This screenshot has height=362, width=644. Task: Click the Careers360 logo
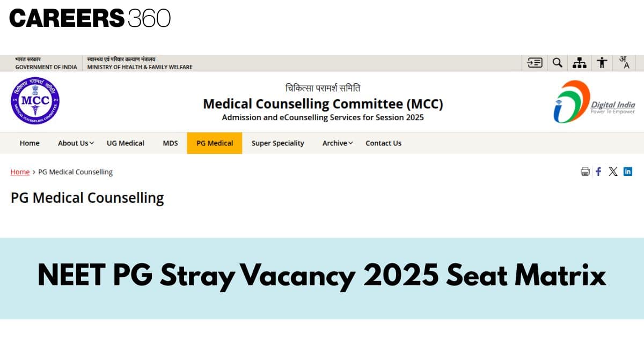pos(90,18)
